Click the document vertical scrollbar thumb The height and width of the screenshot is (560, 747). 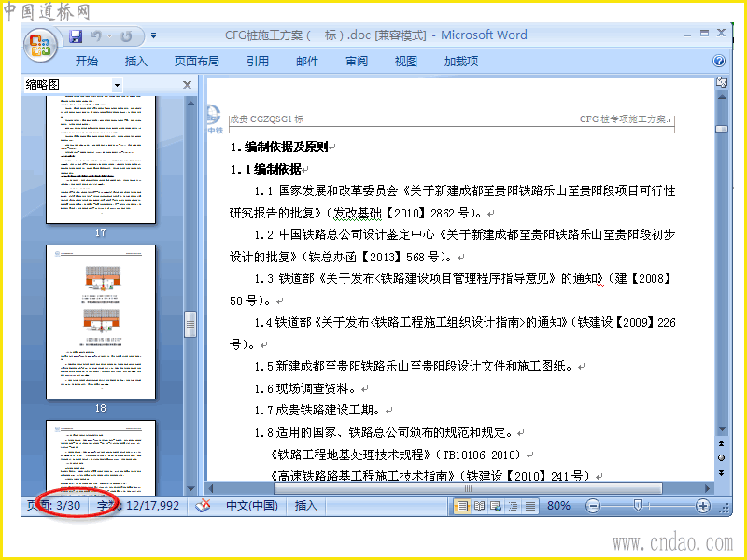pos(722,129)
